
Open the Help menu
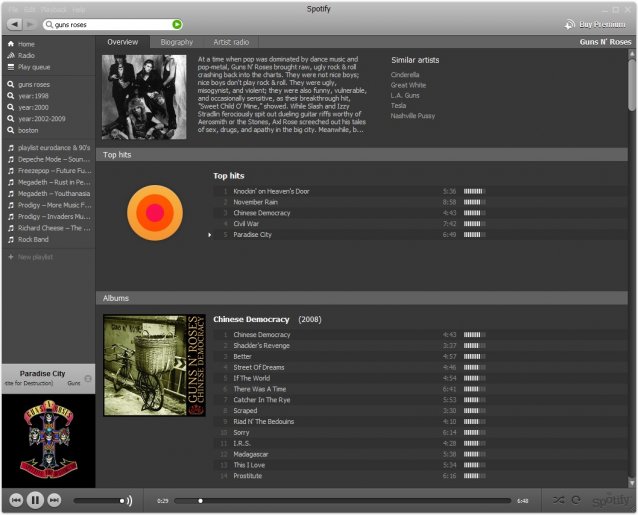[79, 9]
